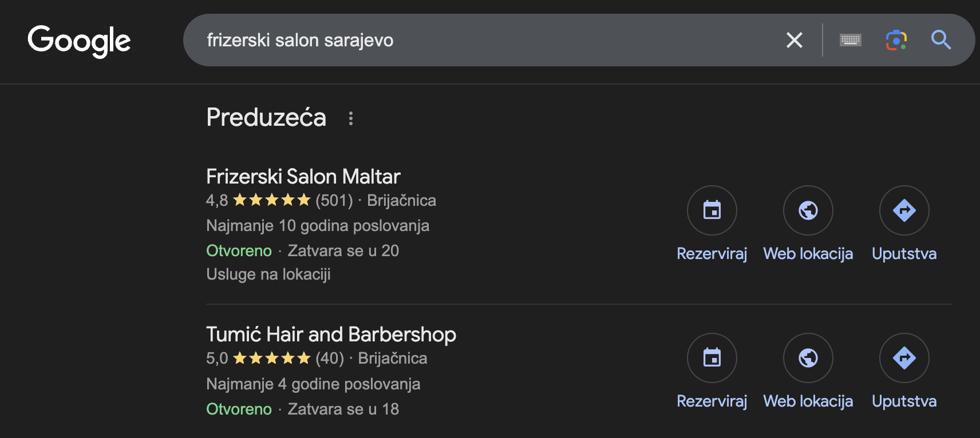The image size is (980, 438).
Task: Click the Web lokacija globe icon for Salon Maltar
Action: coord(808,210)
